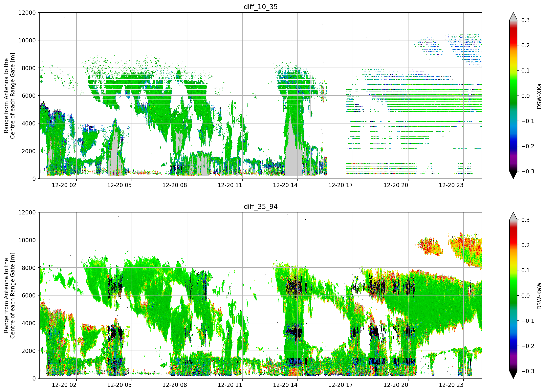This screenshot has height=392, width=546.
Task: Click "12-20 14" tick under the diff_10_35 plot
Action: click(x=285, y=185)
